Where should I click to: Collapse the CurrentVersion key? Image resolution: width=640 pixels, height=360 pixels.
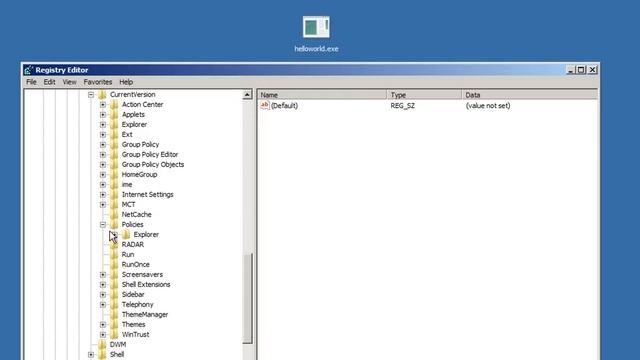click(x=91, y=95)
